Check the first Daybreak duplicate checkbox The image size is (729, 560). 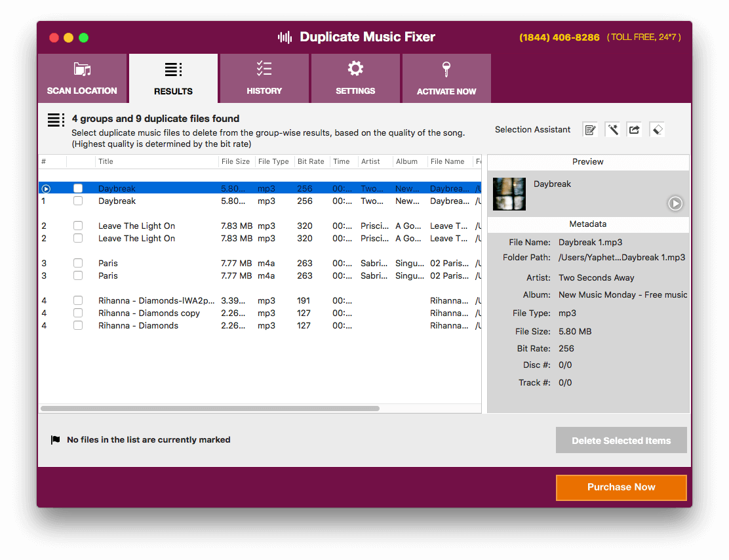[x=78, y=188]
